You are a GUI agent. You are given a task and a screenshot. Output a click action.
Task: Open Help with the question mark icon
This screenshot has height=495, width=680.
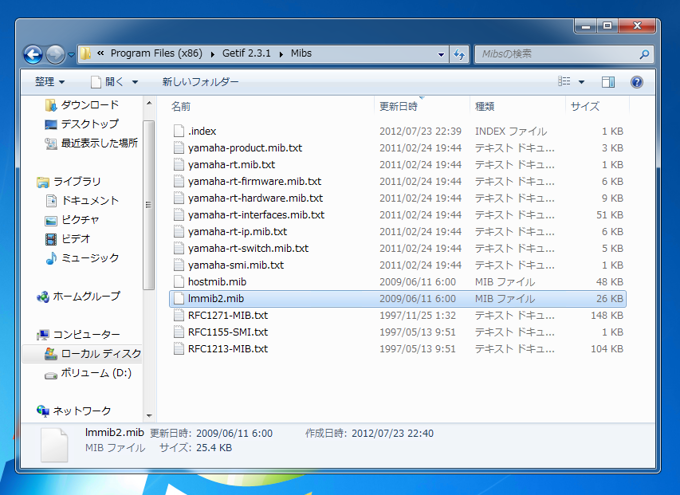pyautogui.click(x=637, y=82)
